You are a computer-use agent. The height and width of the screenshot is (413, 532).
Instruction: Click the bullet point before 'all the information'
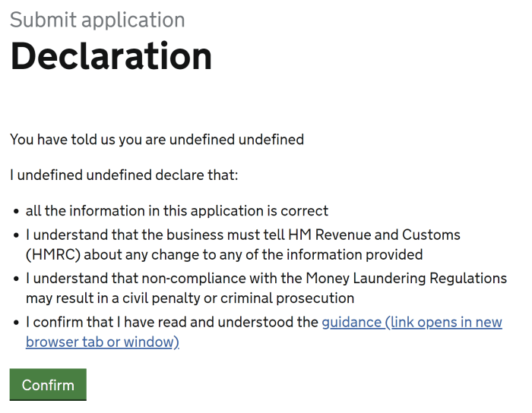pos(16,211)
